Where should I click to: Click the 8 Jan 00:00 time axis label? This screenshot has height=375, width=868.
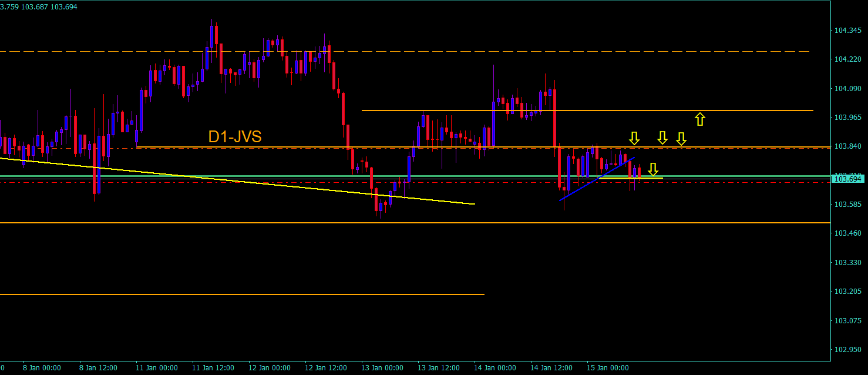click(x=42, y=368)
